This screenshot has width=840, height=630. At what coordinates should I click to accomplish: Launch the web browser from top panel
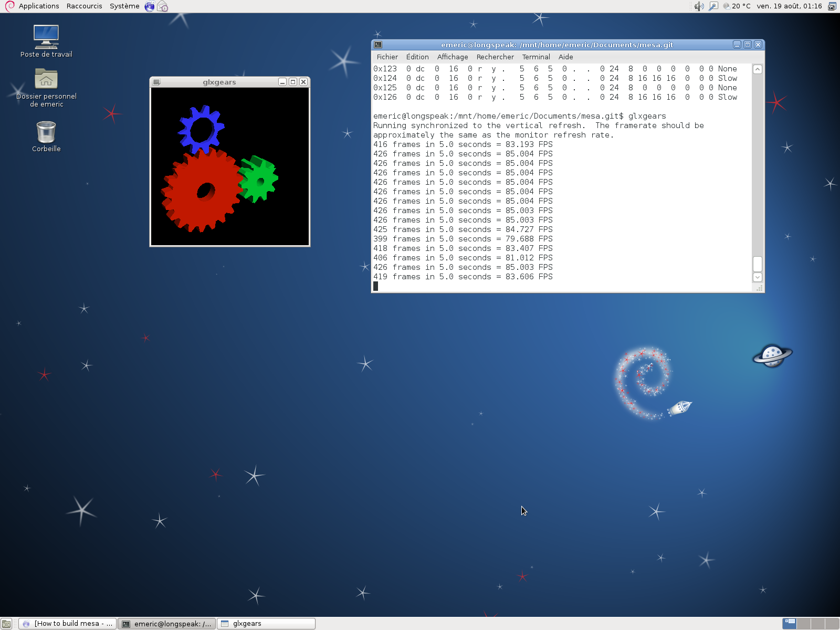[x=150, y=6]
